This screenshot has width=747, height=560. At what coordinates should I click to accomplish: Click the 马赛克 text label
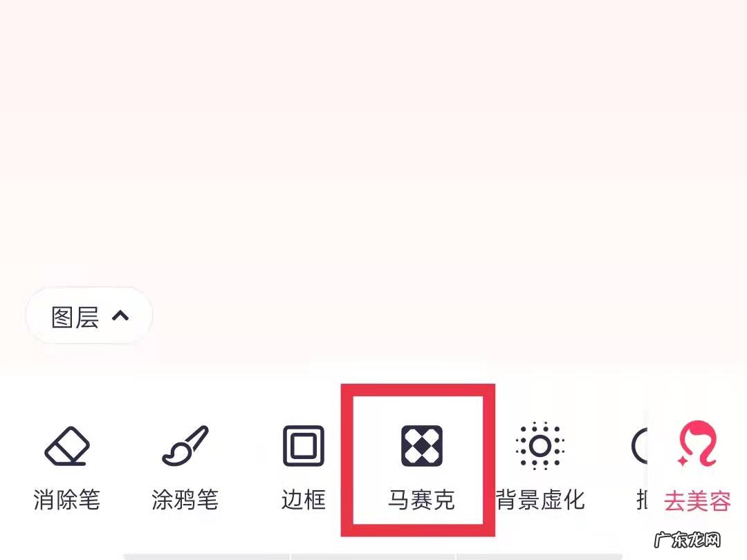(x=422, y=500)
